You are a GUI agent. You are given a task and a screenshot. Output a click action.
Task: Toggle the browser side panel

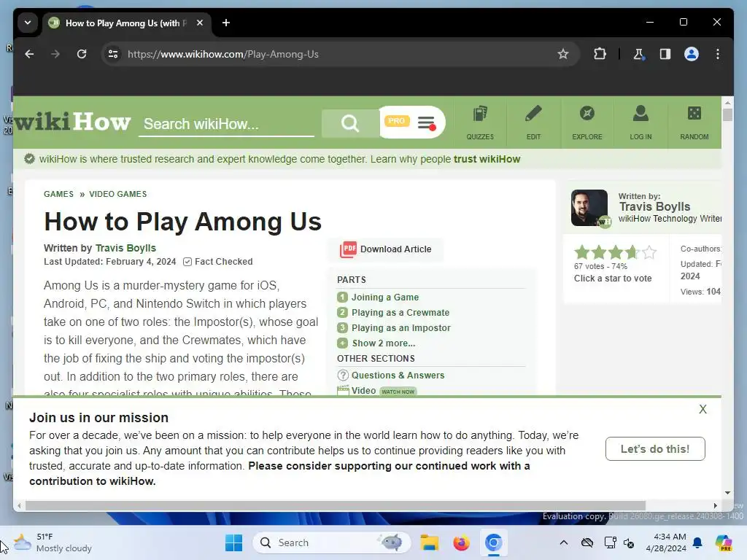click(x=665, y=54)
